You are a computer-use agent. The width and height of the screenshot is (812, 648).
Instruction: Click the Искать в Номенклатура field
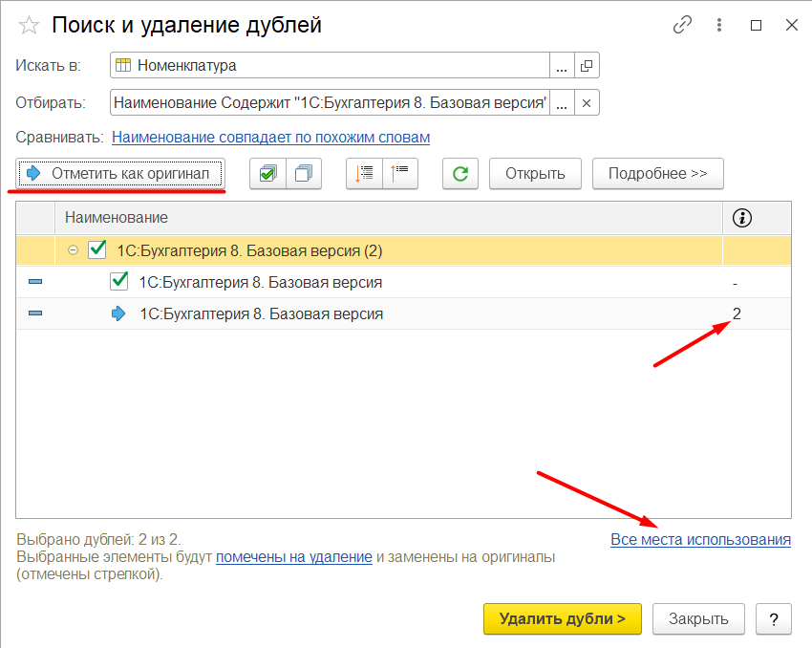coord(330,65)
